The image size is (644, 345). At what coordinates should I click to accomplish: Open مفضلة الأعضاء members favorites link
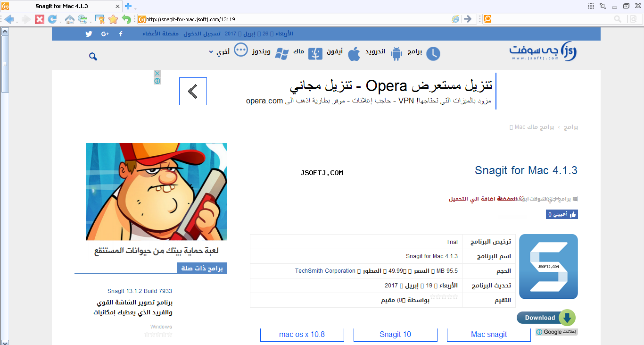160,34
